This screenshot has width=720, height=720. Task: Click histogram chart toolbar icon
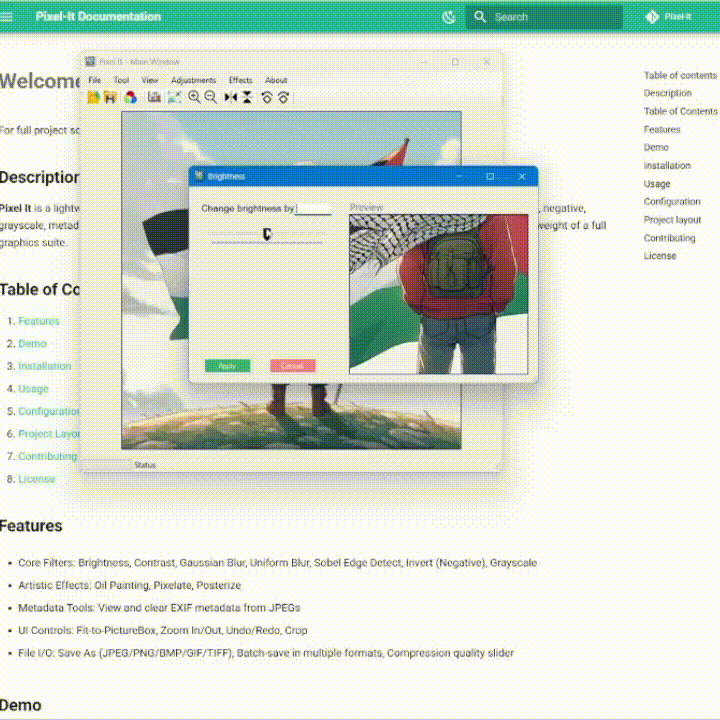[x=154, y=97]
